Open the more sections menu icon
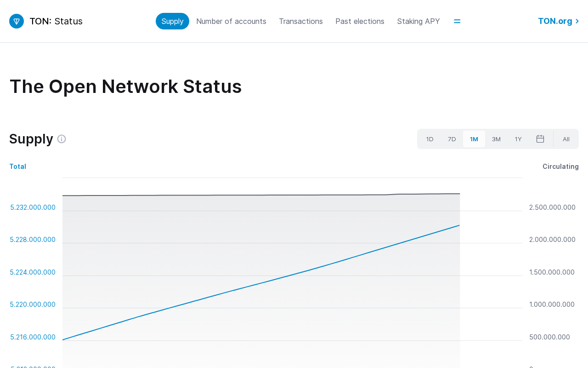Viewport: 588px width, 368px height. pyautogui.click(x=457, y=21)
